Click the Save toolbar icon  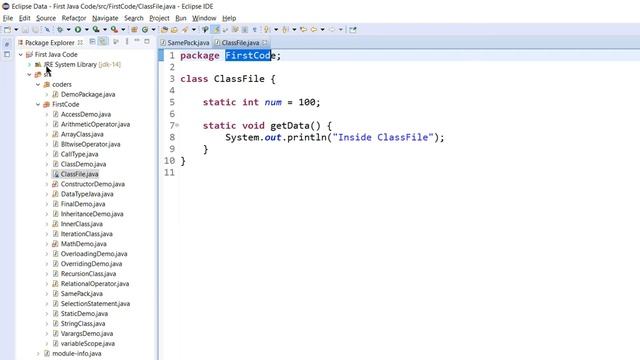coord(25,29)
